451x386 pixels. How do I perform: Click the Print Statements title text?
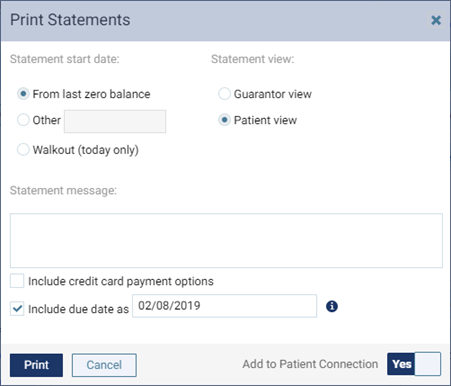pos(70,20)
